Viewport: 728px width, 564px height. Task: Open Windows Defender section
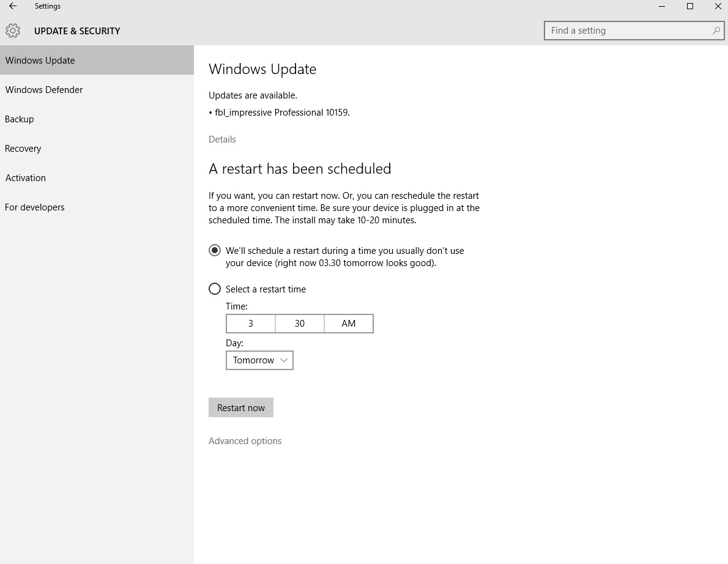97,89
